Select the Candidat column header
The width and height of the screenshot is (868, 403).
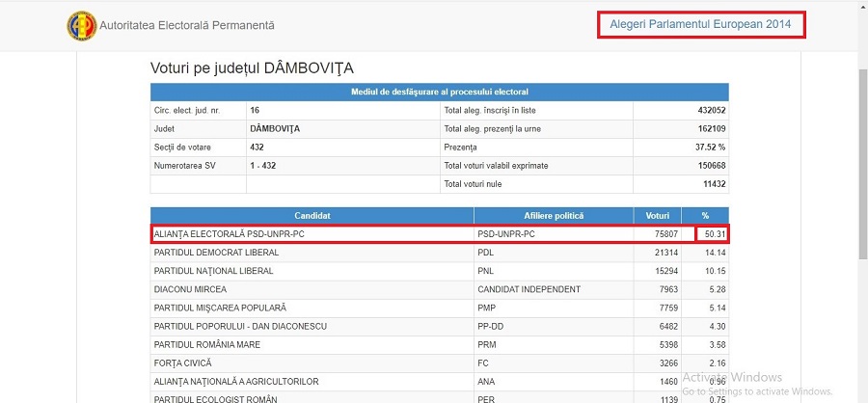pyautogui.click(x=312, y=216)
